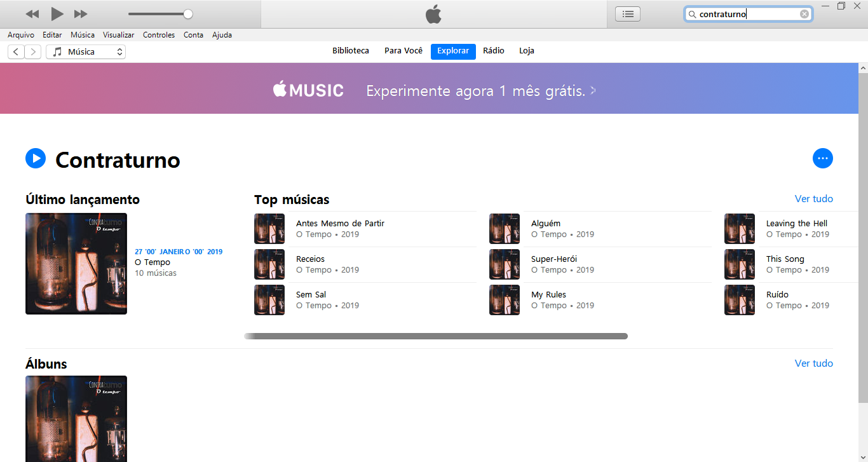Click album art beside Receios
The image size is (868, 462).
coord(269,264)
